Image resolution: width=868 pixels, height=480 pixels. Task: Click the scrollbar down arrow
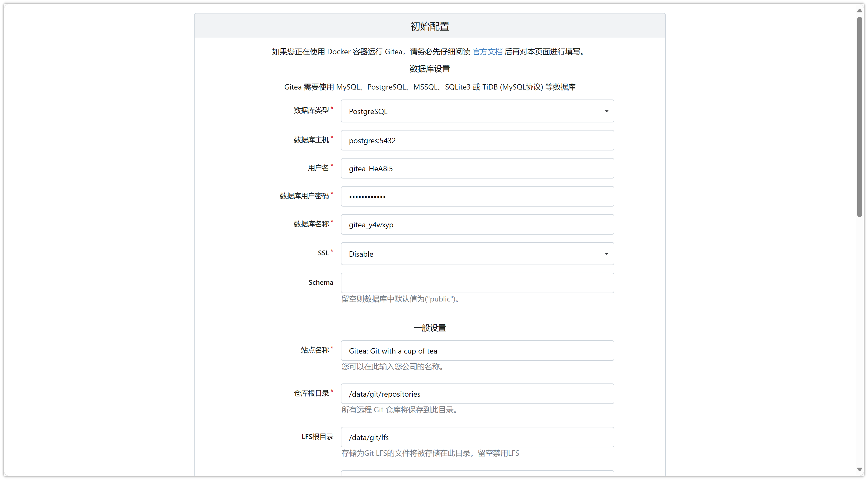click(859, 469)
